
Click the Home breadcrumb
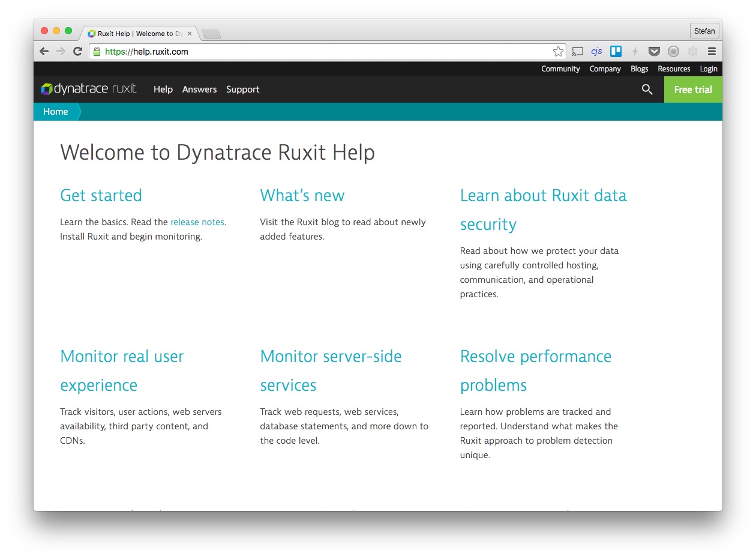click(x=55, y=112)
